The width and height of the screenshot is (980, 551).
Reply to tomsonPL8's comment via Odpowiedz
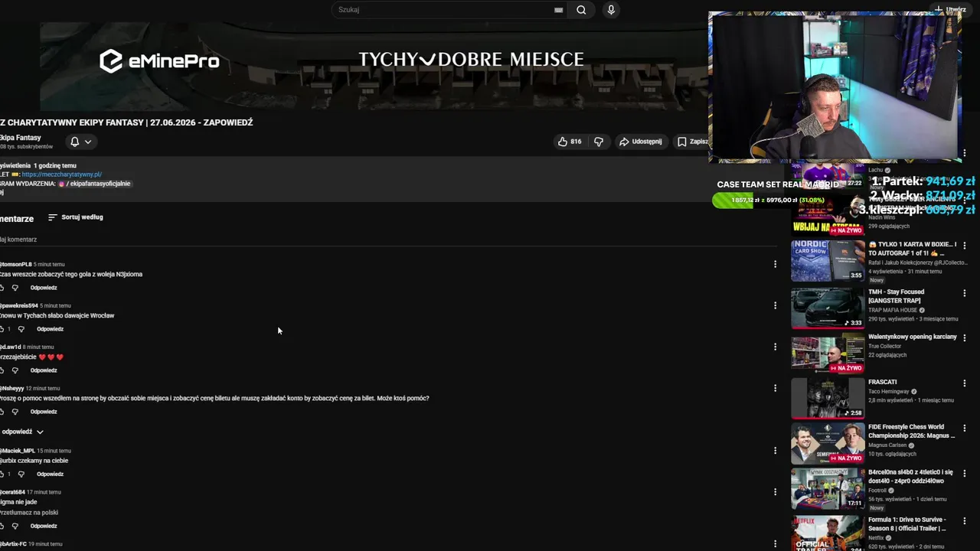pos(44,288)
